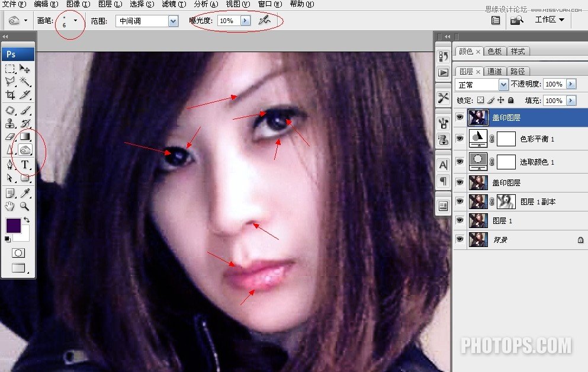Select the Slice tool

click(25, 95)
